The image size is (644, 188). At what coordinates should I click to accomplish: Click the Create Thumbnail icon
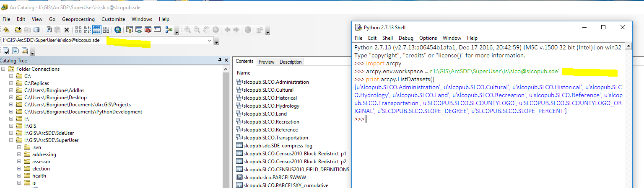point(259,30)
